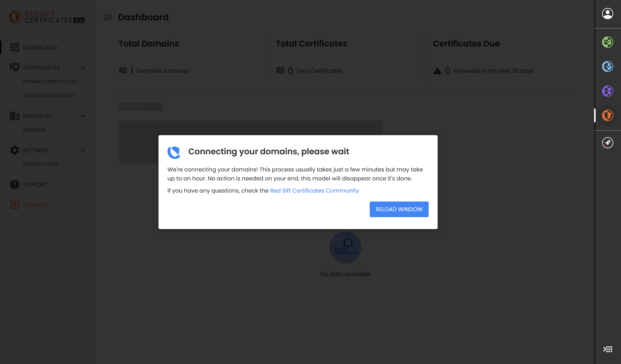The height and width of the screenshot is (364, 621).
Task: Click the Certificates section label
Action: (41, 68)
